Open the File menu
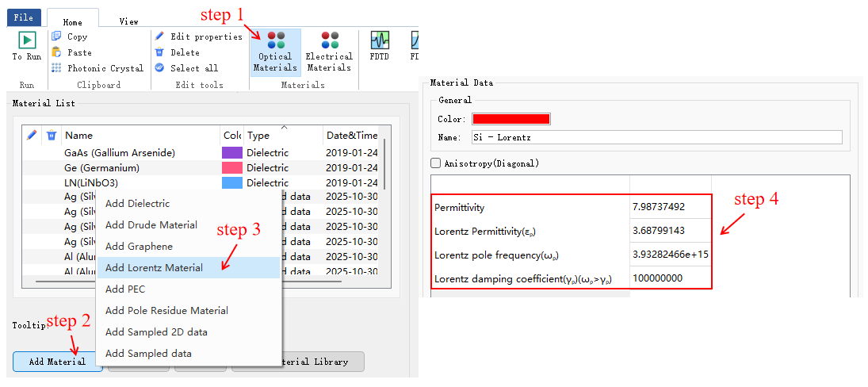 [23, 17]
